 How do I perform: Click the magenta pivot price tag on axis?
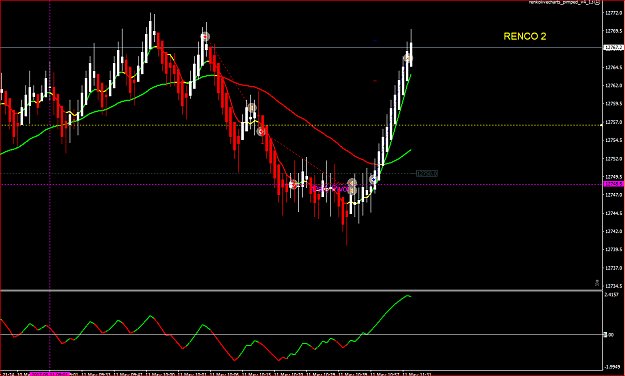click(x=613, y=184)
